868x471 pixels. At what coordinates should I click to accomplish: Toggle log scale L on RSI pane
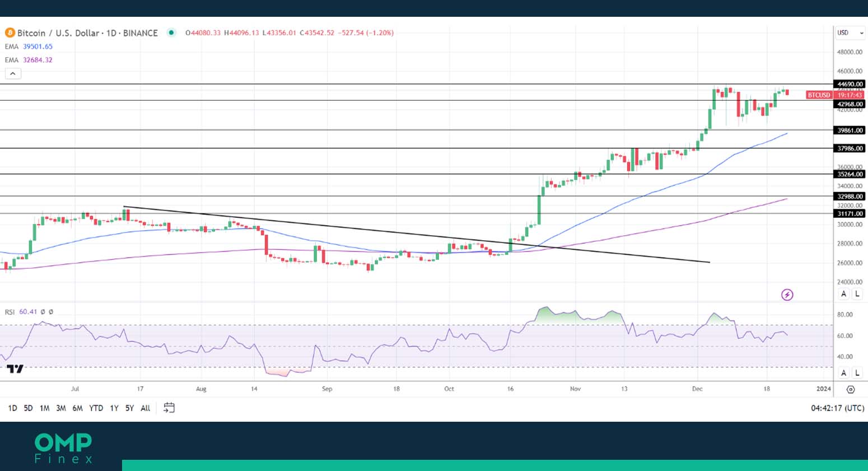857,373
